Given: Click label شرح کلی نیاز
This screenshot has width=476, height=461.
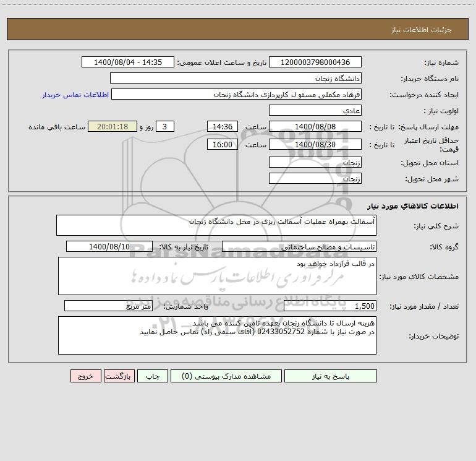Looking at the screenshot, I should [436, 226].
